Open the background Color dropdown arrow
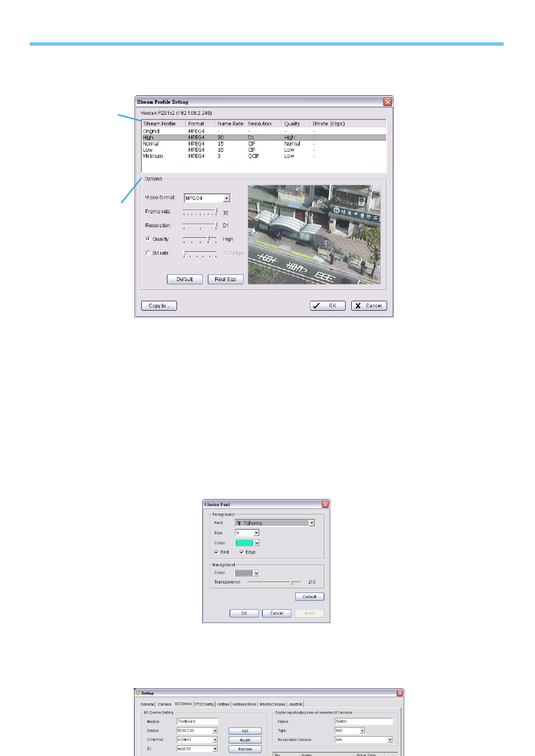Image resolution: width=535 pixels, height=756 pixels. pyautogui.click(x=256, y=573)
